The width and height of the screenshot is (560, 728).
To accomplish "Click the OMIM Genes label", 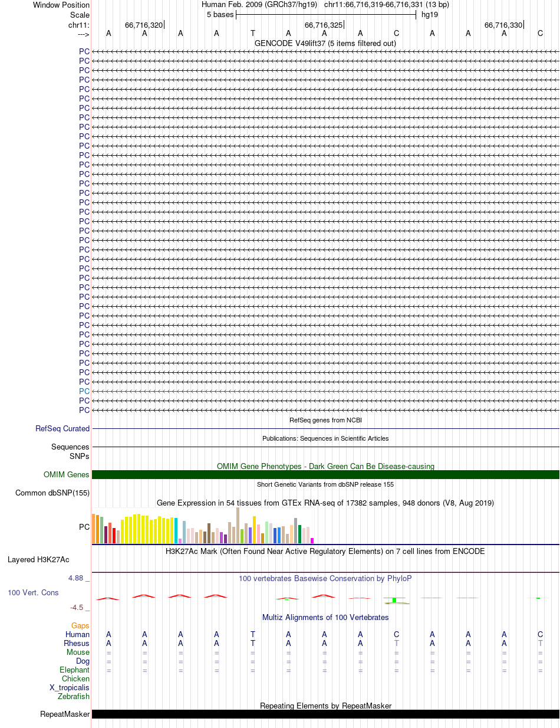I will [x=67, y=474].
